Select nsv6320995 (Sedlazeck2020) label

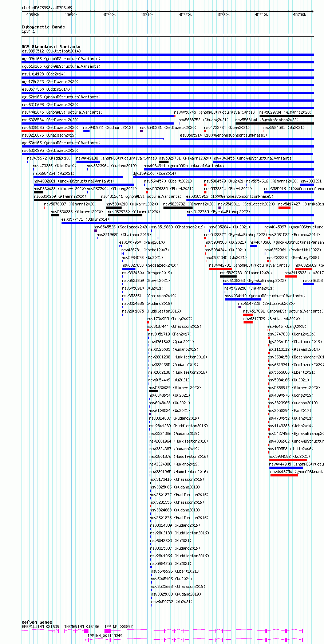coord(50,150)
